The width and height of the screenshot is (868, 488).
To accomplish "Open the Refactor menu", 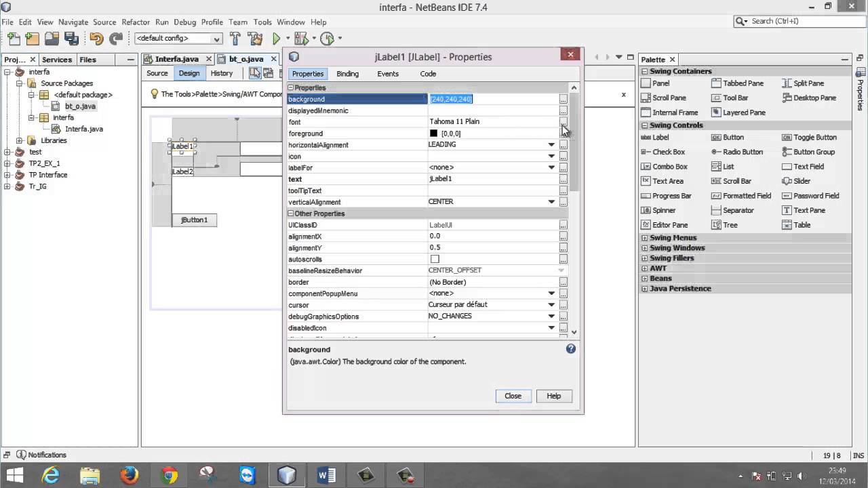I will [x=136, y=22].
